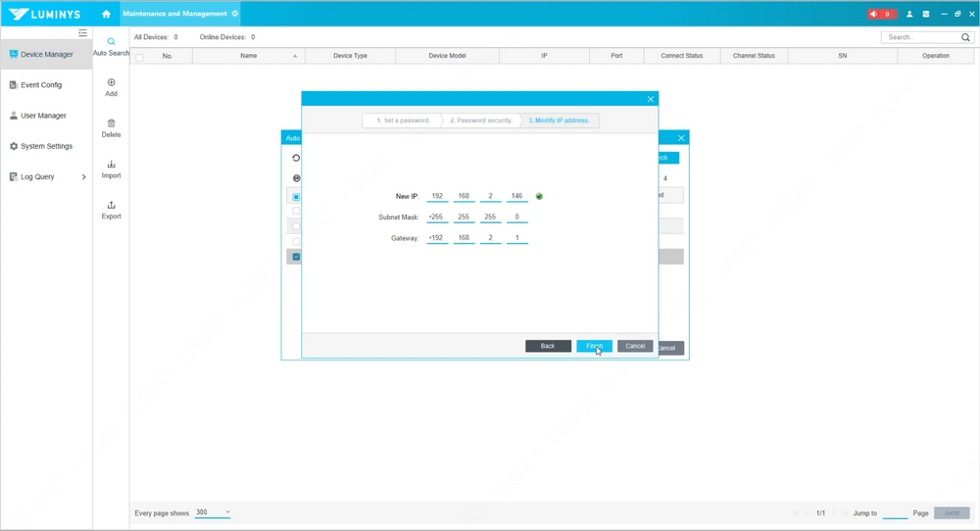
Task: Expand the Log Query submenu
Action: tap(83, 177)
